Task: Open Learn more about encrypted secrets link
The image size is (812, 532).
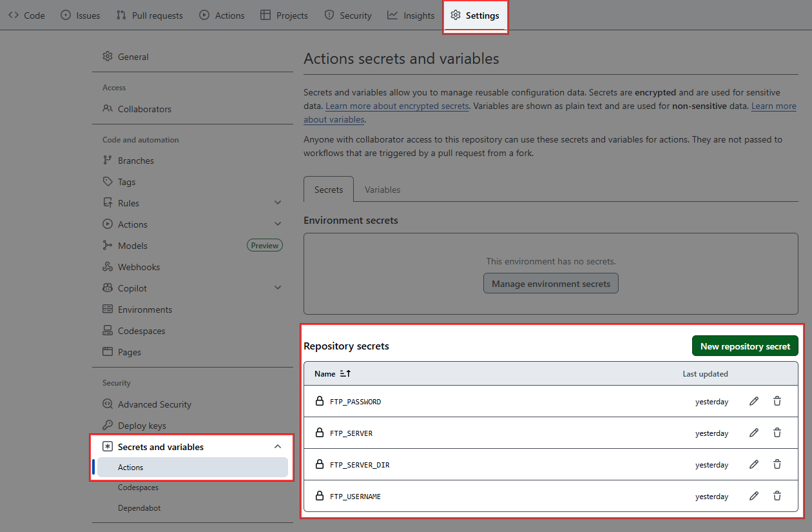Action: tap(397, 106)
